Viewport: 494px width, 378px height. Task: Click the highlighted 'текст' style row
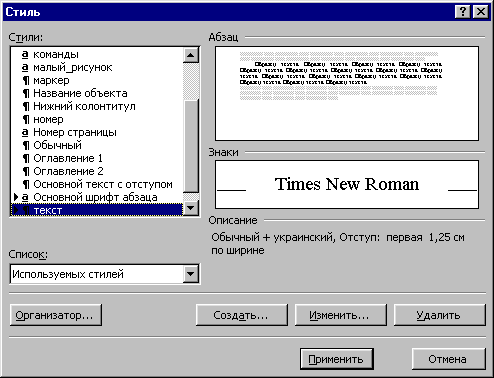click(x=97, y=210)
